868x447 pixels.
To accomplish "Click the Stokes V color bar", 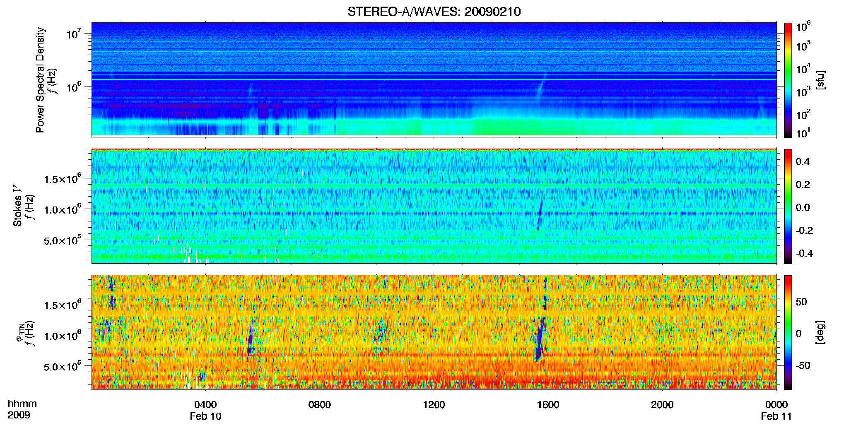I will pos(788,206).
